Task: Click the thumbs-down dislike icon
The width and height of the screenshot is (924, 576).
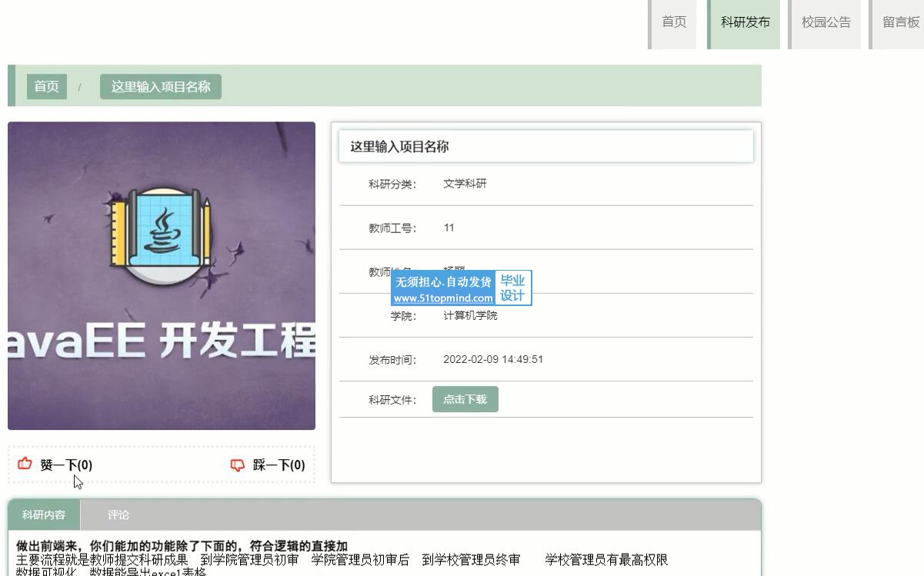Action: [x=238, y=464]
